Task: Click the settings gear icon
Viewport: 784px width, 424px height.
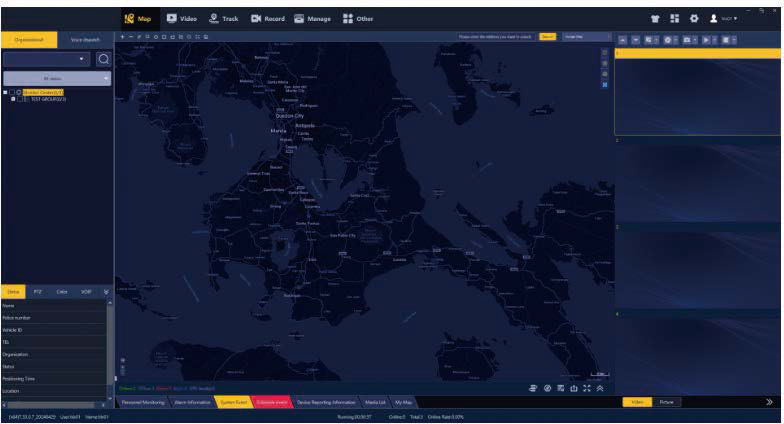Action: pyautogui.click(x=694, y=18)
